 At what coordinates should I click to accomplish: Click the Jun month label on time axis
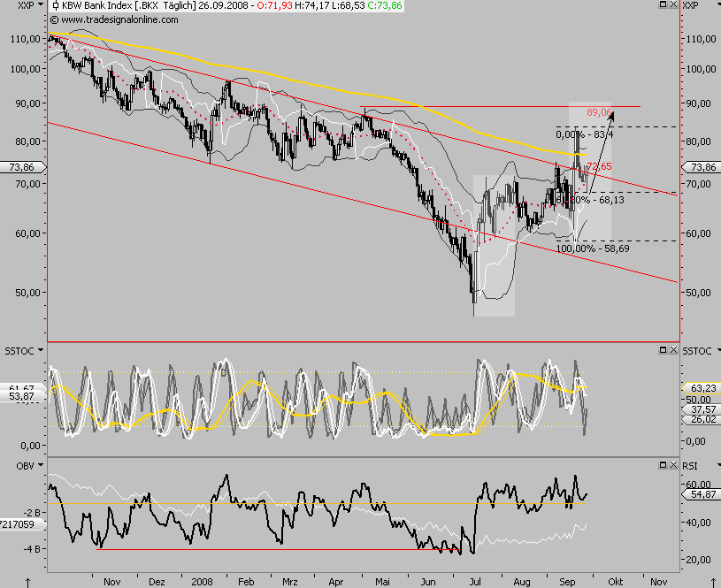428,582
